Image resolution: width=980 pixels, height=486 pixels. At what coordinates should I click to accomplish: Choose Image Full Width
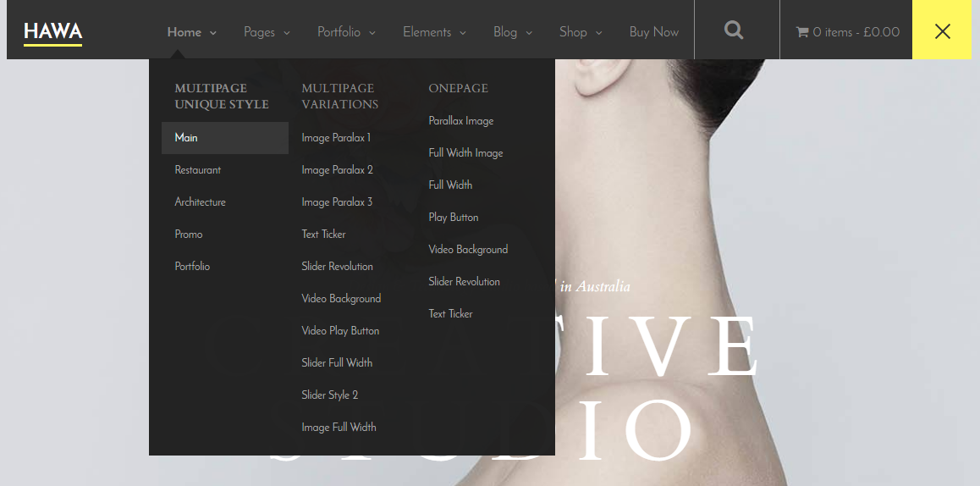(339, 428)
